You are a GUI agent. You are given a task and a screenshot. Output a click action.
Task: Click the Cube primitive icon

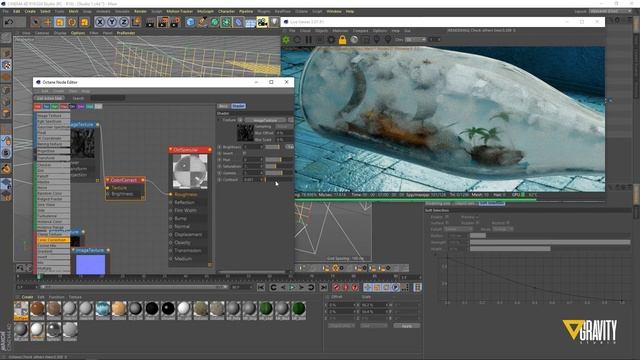point(190,22)
